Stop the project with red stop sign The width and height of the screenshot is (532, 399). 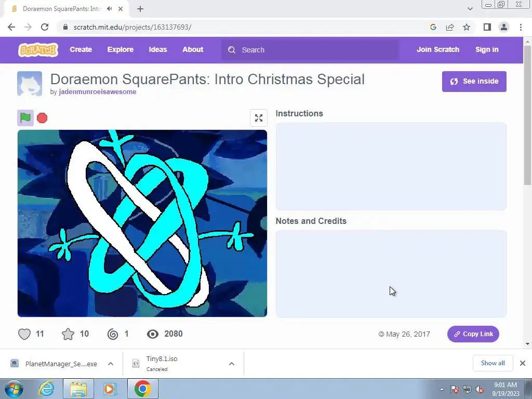point(42,118)
